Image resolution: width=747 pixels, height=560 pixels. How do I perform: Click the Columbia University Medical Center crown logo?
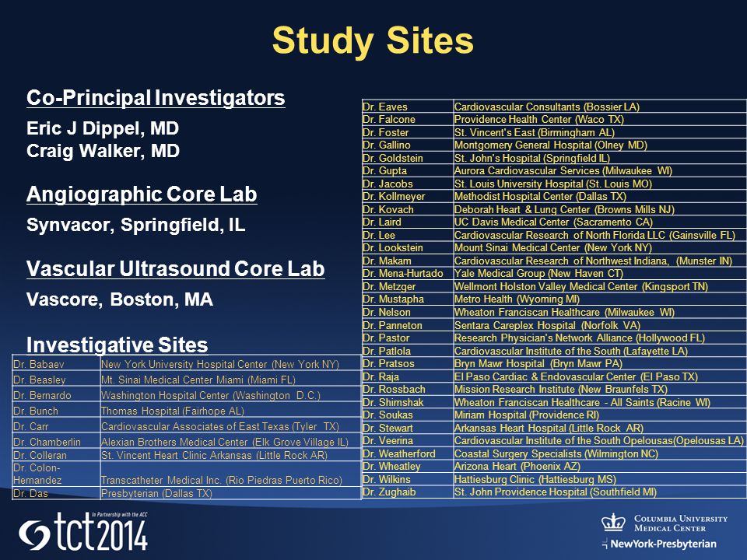pyautogui.click(x=613, y=523)
